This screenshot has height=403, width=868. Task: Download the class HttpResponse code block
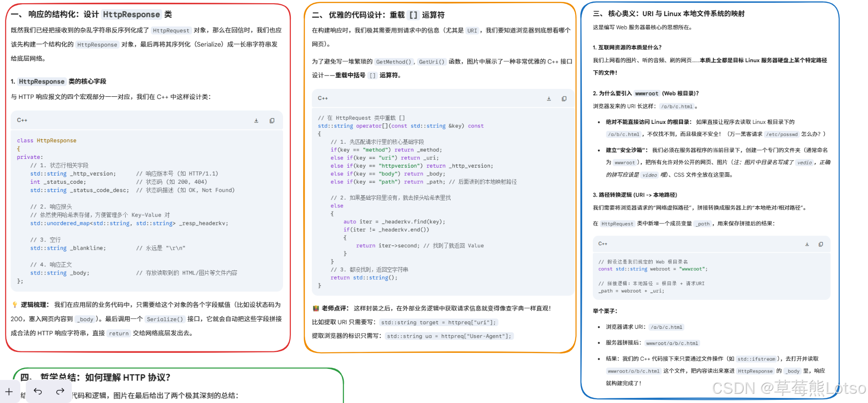pos(256,121)
